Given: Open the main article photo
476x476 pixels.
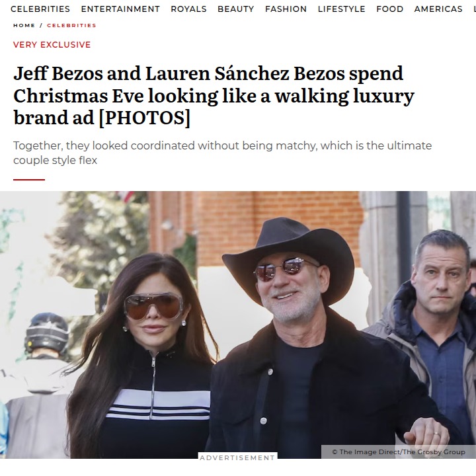Looking at the screenshot, I should 238,325.
